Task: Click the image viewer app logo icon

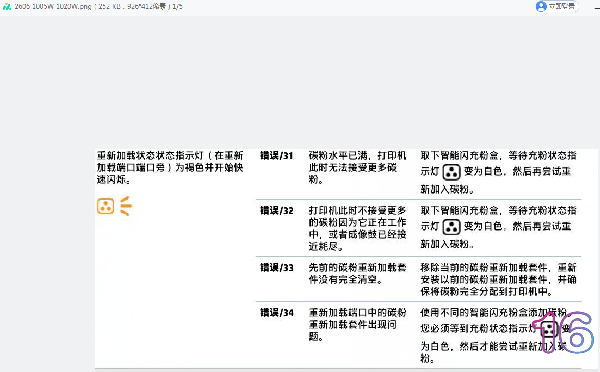Action: tap(7, 7)
